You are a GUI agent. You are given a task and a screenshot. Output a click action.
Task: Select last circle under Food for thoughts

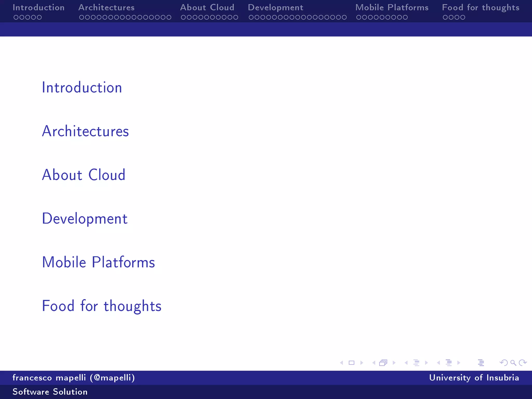(x=462, y=17)
